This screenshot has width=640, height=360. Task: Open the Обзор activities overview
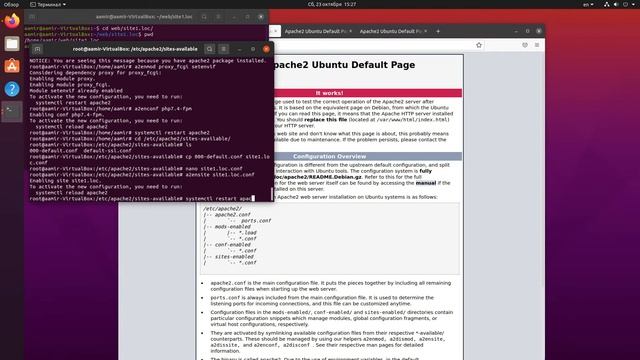[11, 4]
